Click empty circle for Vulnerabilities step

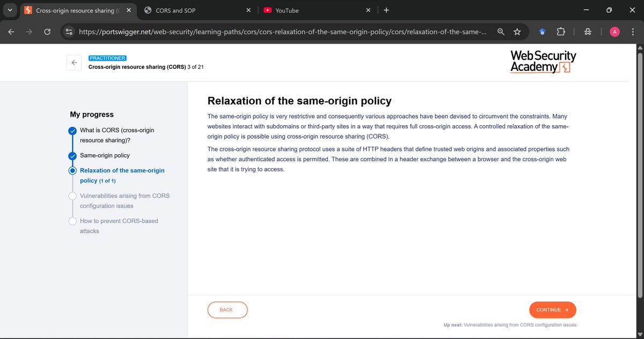[x=72, y=196]
